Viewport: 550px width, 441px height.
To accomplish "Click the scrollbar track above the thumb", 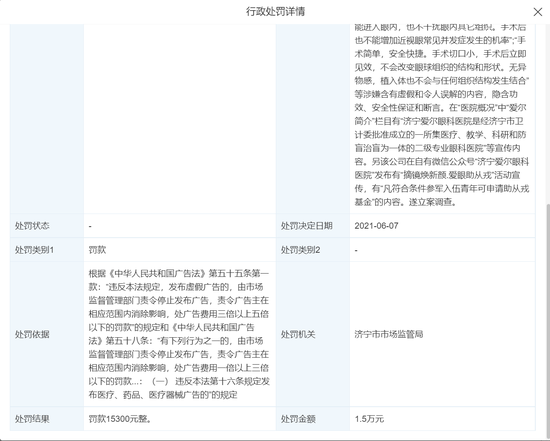I will [x=548, y=114].
